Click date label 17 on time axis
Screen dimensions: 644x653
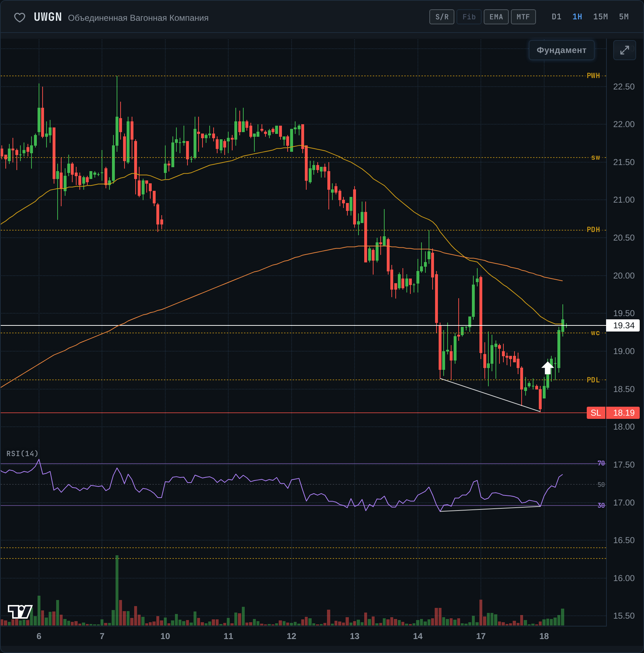click(481, 636)
